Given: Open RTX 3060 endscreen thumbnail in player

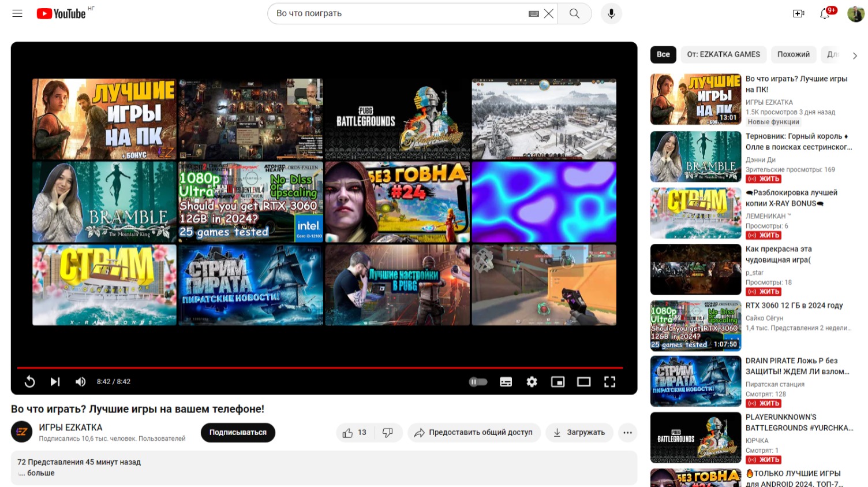Looking at the screenshot, I should 250,202.
